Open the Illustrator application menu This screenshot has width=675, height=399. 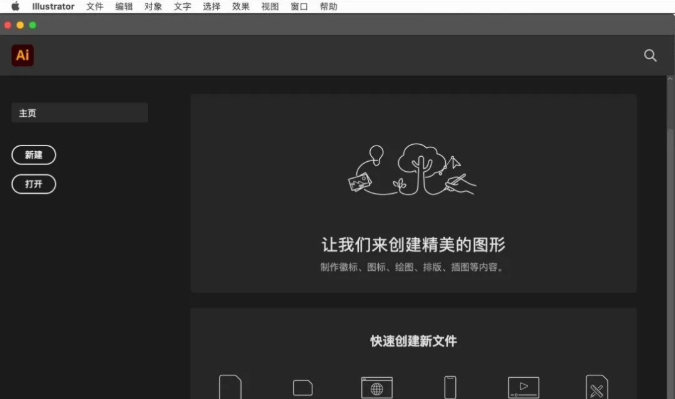tap(53, 6)
